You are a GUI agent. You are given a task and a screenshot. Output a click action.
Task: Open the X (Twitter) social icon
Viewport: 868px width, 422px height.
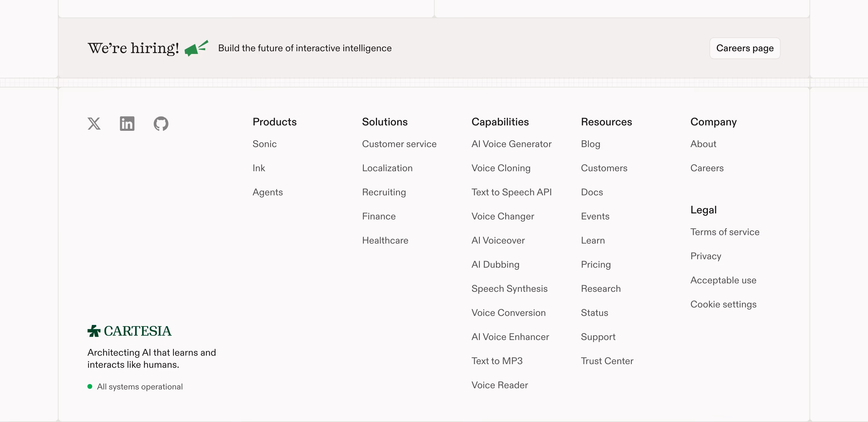tap(94, 124)
